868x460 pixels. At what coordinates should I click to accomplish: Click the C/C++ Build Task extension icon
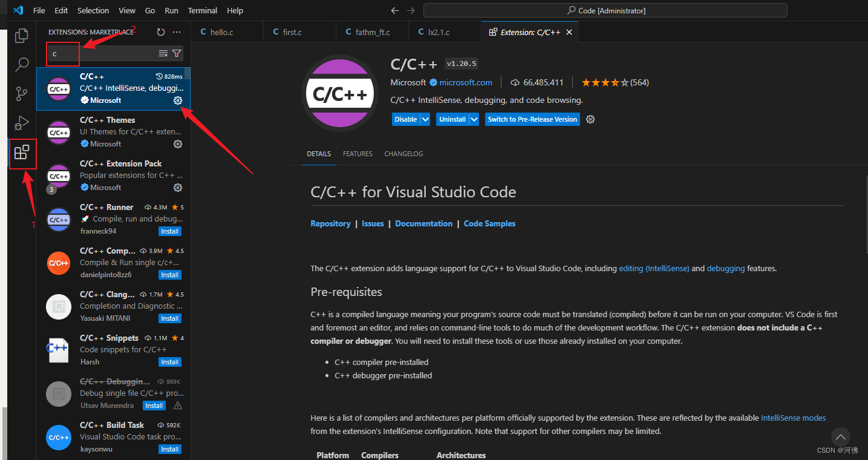[59, 437]
